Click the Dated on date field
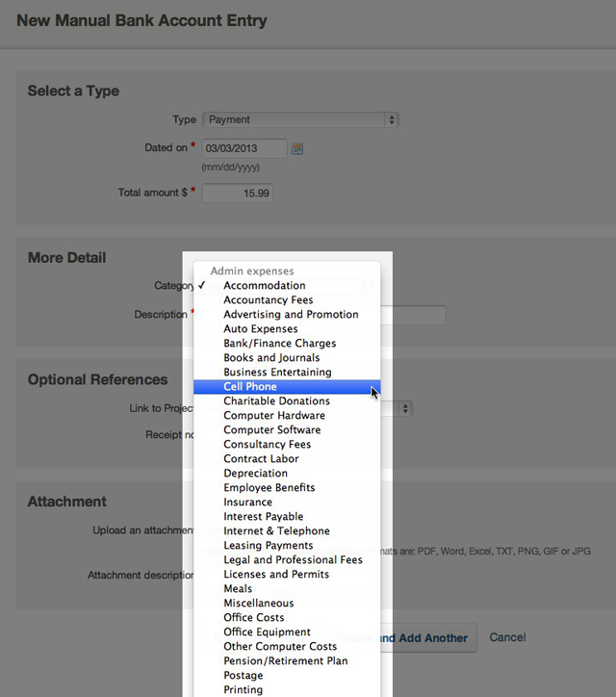This screenshot has height=697, width=616. tap(244, 148)
